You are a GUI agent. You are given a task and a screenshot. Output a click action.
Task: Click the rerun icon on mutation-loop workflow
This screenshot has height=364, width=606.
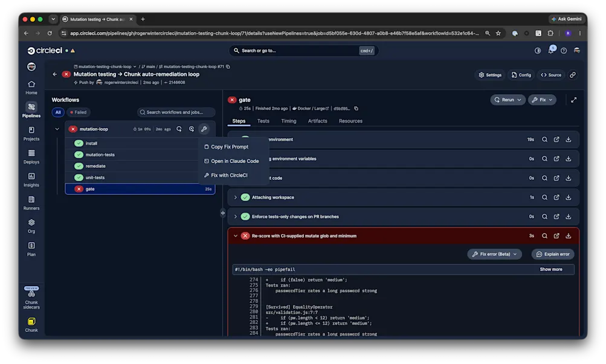pyautogui.click(x=179, y=129)
